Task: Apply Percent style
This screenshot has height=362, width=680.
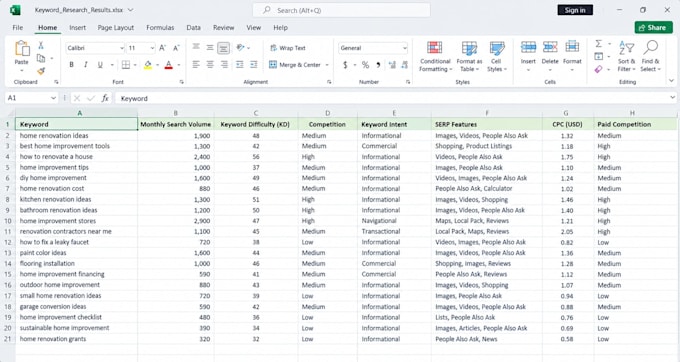Action: (365, 65)
